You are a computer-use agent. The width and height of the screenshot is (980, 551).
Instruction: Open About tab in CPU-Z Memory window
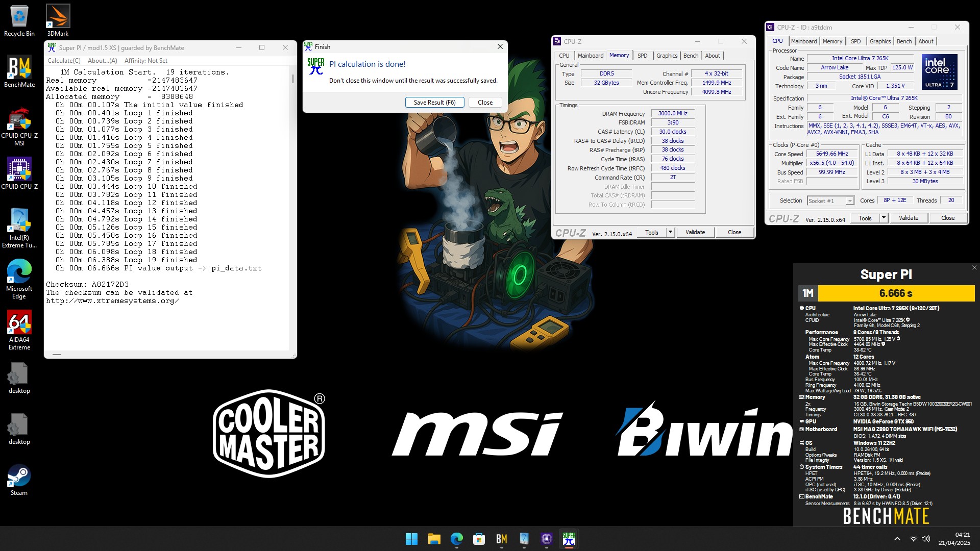tap(713, 56)
